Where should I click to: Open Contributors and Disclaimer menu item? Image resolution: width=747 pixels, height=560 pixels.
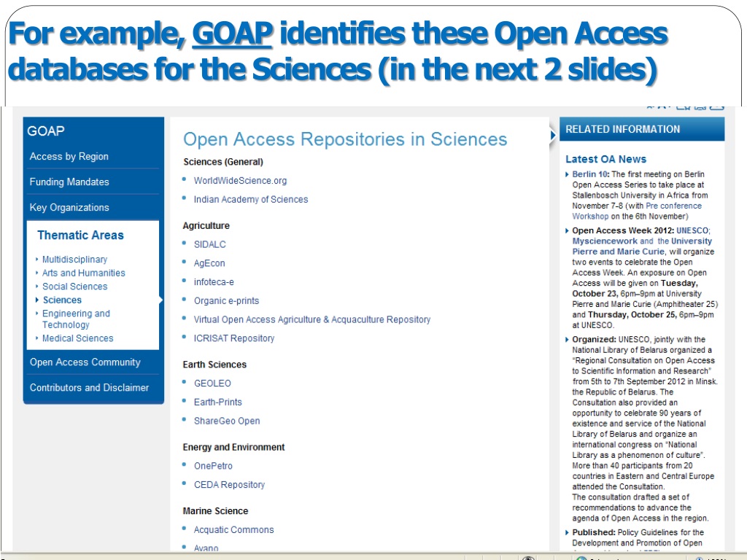click(89, 388)
